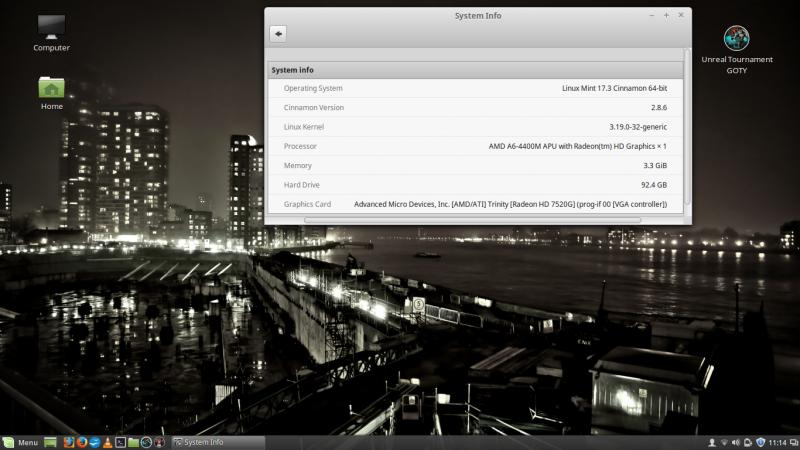The width and height of the screenshot is (800, 450).
Task: Open the sound volume applet
Action: click(736, 442)
